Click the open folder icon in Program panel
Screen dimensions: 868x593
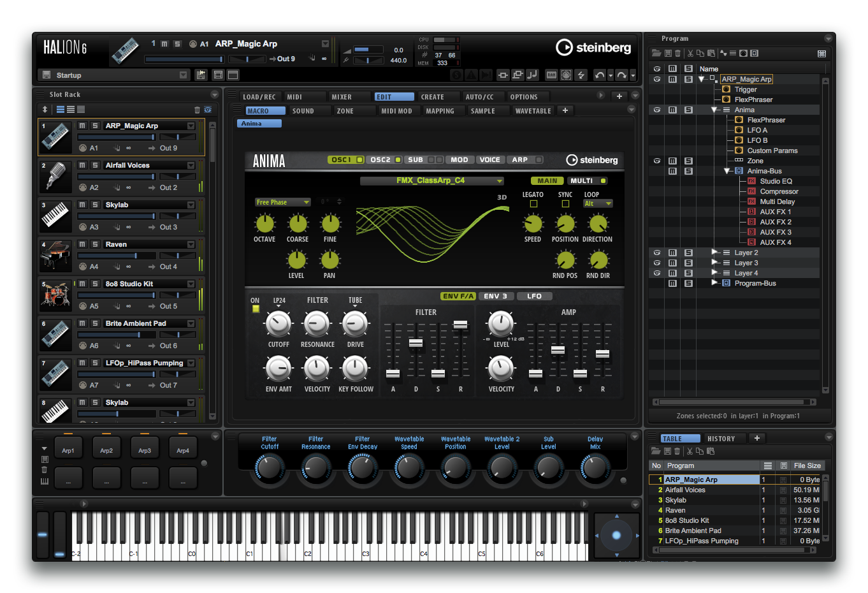point(656,54)
